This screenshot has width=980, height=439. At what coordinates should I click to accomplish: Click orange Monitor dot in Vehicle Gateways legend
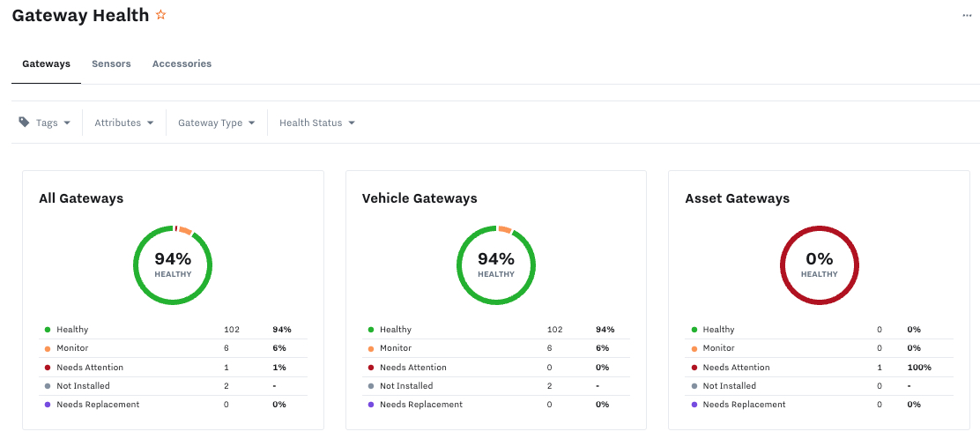pyautogui.click(x=371, y=348)
